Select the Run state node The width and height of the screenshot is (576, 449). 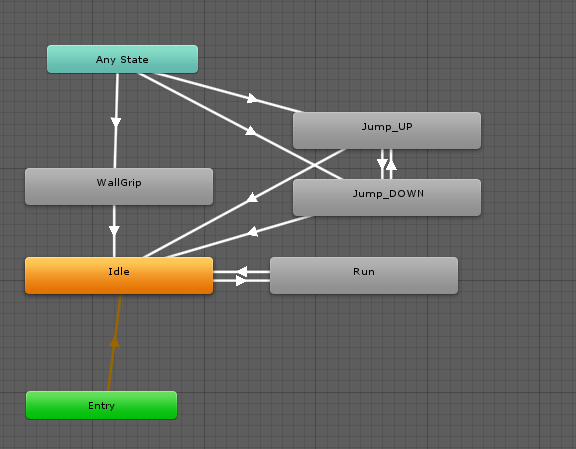click(x=364, y=276)
